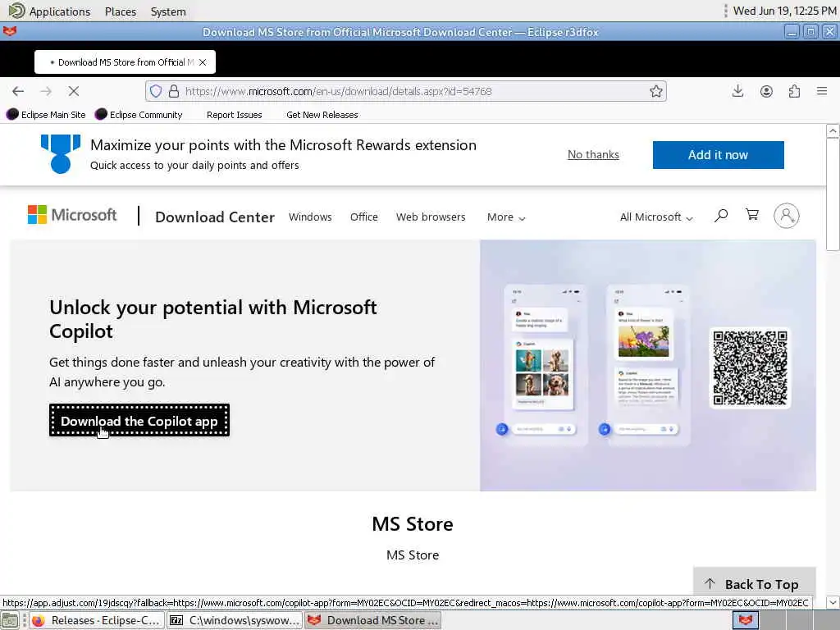Open the shopping cart icon
Viewport: 840px width, 630px height.
(x=752, y=215)
